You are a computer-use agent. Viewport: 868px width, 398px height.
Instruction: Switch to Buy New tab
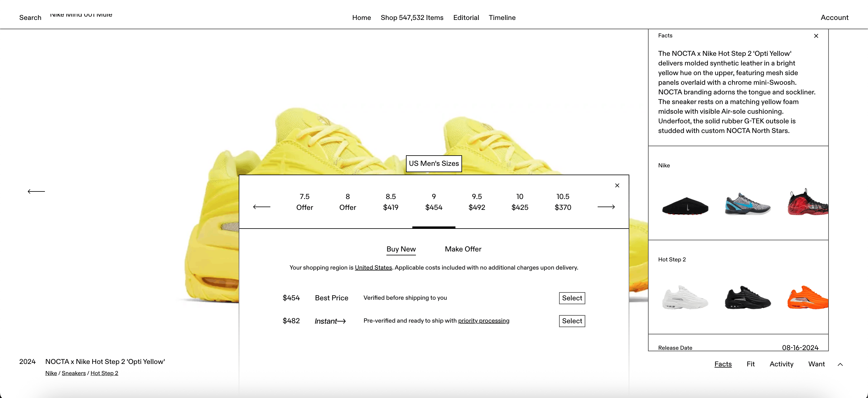pyautogui.click(x=401, y=249)
